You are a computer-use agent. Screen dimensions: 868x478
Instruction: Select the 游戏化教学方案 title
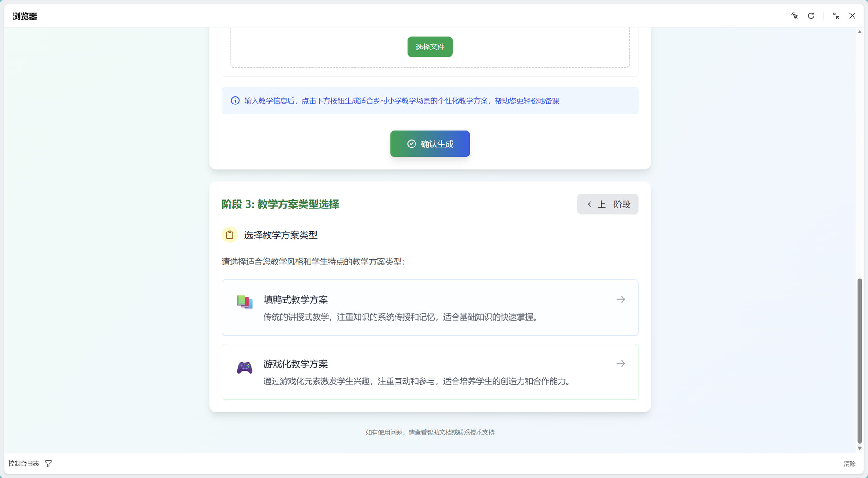click(x=296, y=364)
